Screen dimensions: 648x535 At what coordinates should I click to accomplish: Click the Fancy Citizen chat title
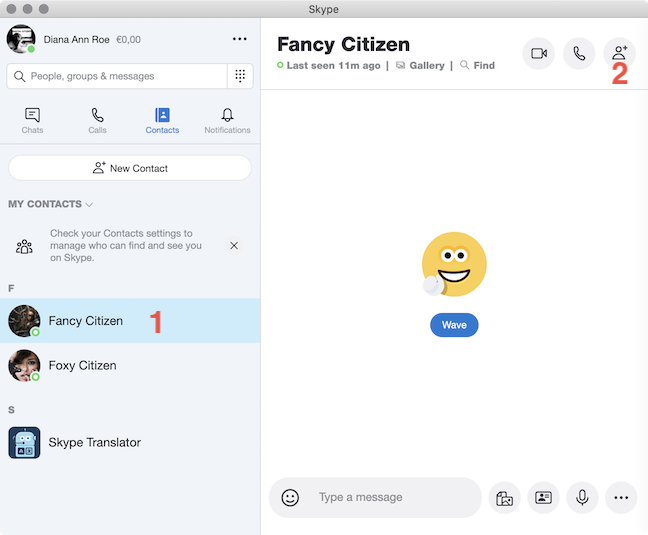point(343,45)
